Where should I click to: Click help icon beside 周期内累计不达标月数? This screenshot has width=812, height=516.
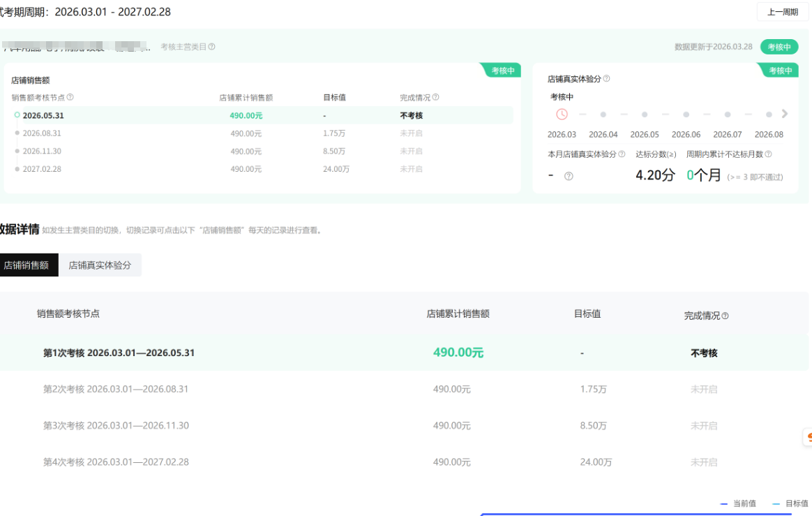click(769, 154)
